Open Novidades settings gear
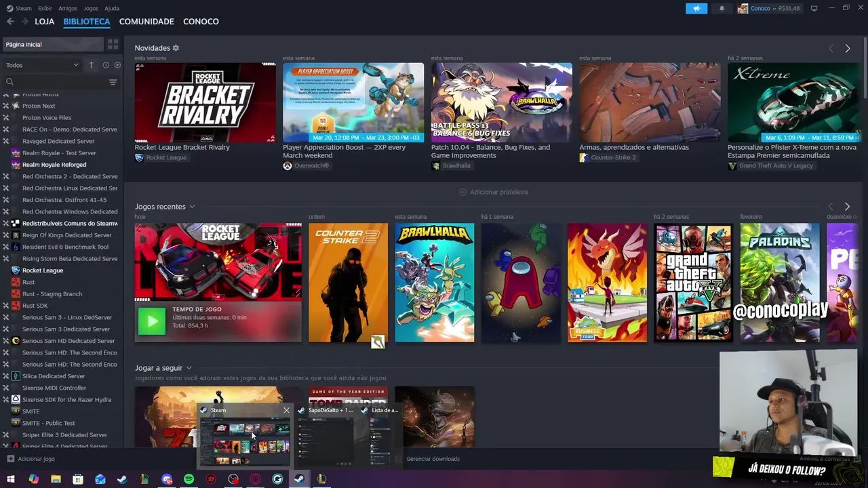The width and height of the screenshot is (868, 488). pos(176,48)
